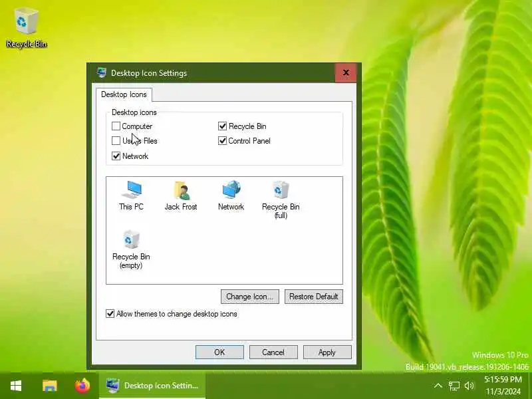Launch Firefox from the taskbar
This screenshot has width=532, height=399.
pos(82,386)
